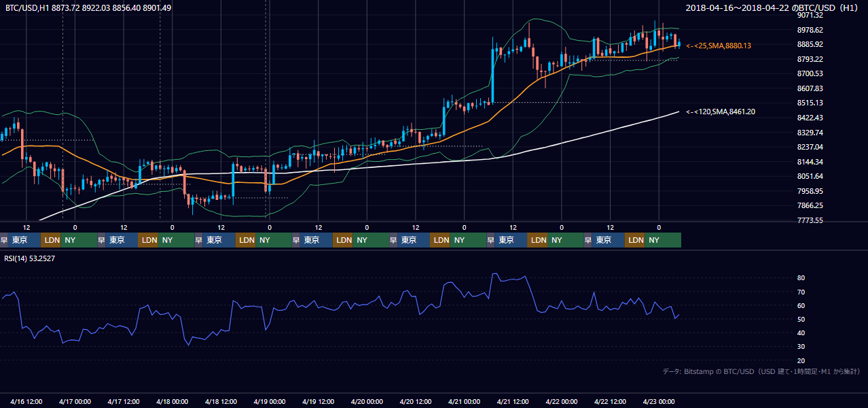Screen dimensions: 868x408
Task: Select the 4/21 00:00 time axis label
Action: [x=464, y=401]
